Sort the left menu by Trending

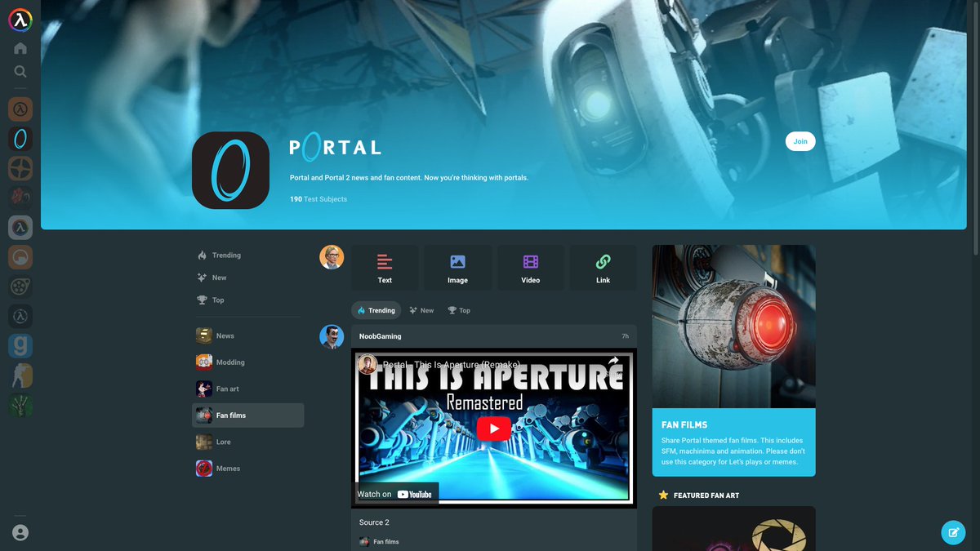[x=219, y=256]
